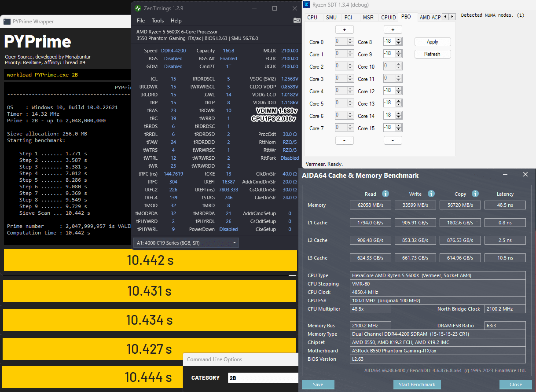This screenshot has height=392, width=536.
Task: Click the Memory Latency value 48.5 ns
Action: click(505, 205)
